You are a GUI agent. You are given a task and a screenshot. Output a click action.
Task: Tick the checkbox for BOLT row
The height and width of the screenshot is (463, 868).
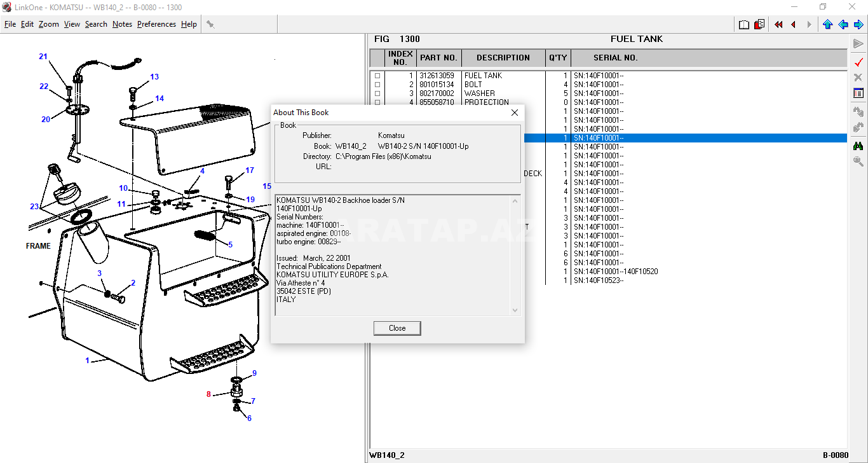(377, 85)
